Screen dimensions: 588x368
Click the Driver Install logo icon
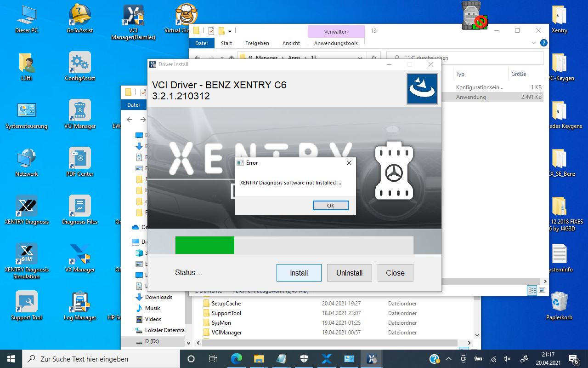422,89
